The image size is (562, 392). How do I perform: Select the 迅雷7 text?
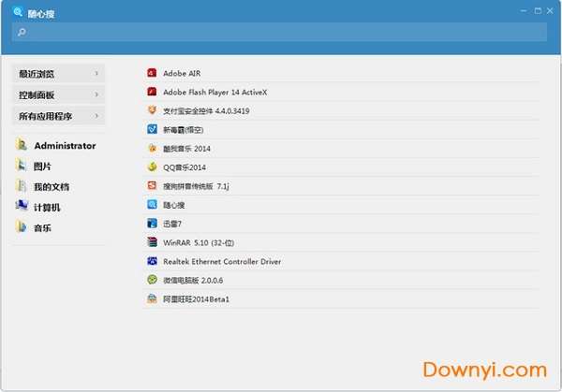pyautogui.click(x=172, y=225)
